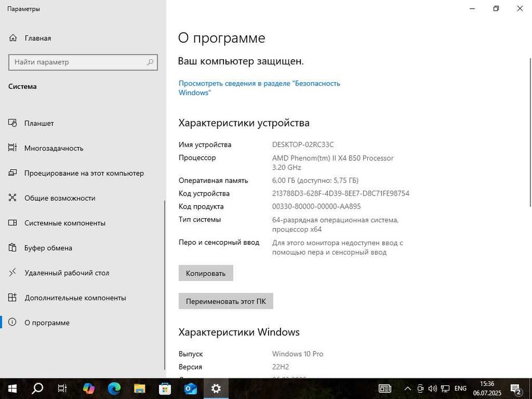Click the 22H2 version value
Image resolution: width=532 pixels, height=399 pixels.
[x=281, y=367]
